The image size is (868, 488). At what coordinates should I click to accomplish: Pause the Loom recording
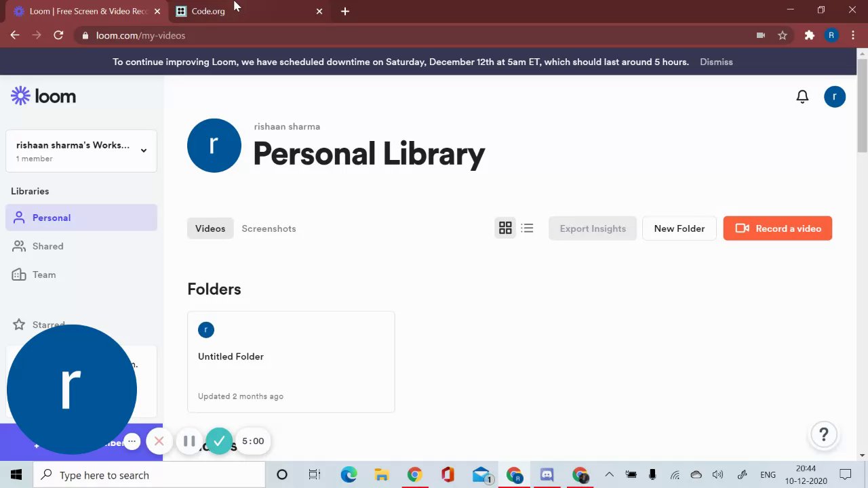click(189, 441)
